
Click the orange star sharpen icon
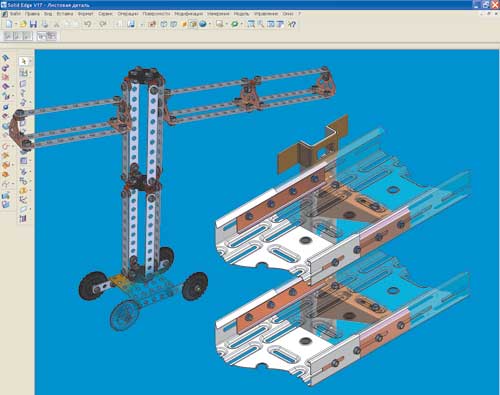184,24
